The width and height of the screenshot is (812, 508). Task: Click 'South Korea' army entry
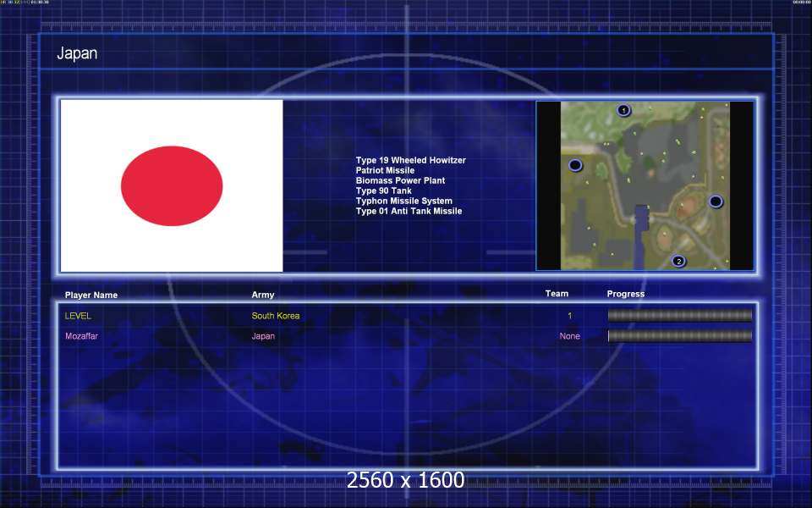[276, 316]
